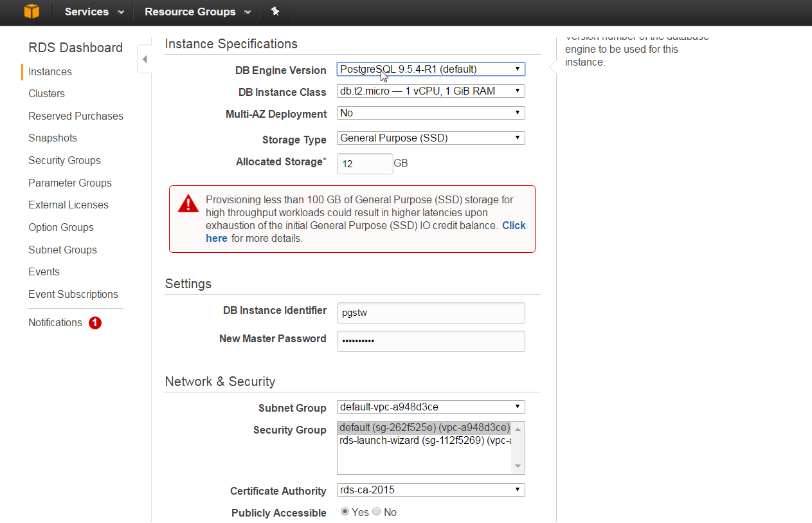Open Reserved Purchases page
Image resolution: width=812 pixels, height=523 pixels.
(76, 116)
